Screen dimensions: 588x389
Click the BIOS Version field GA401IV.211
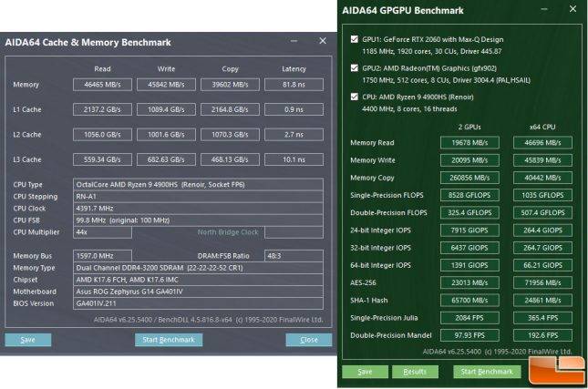click(198, 303)
